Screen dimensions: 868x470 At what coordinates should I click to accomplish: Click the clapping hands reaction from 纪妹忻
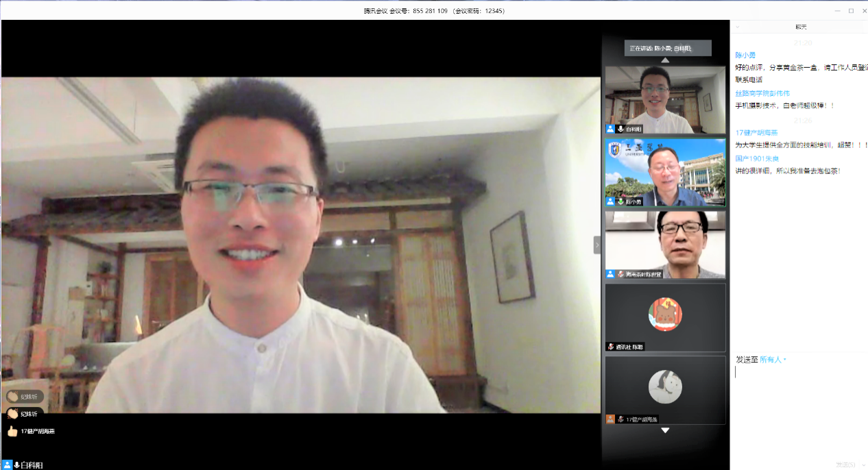click(x=12, y=414)
